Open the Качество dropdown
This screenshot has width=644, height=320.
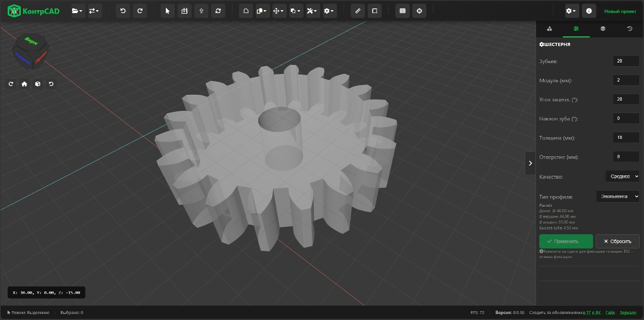coord(622,176)
